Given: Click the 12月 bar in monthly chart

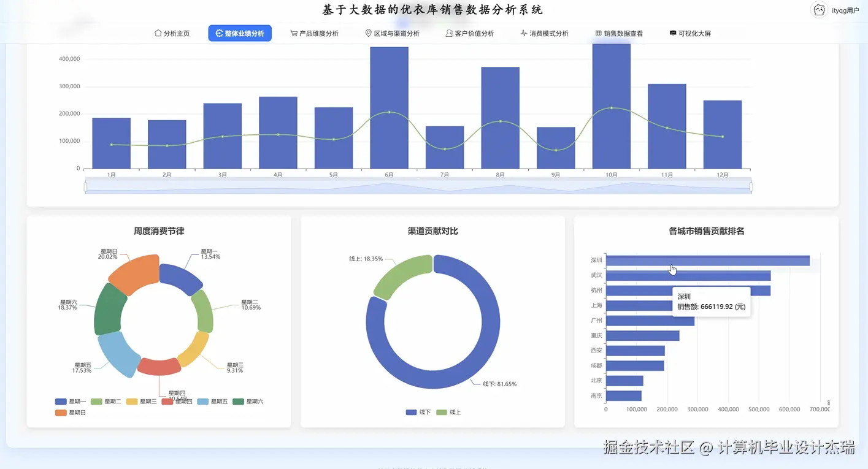Looking at the screenshot, I should (722, 134).
